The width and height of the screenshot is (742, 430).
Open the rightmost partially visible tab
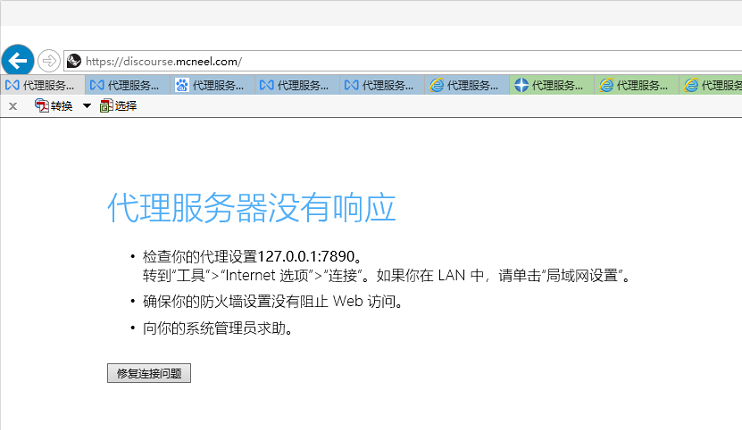pyautogui.click(x=712, y=85)
